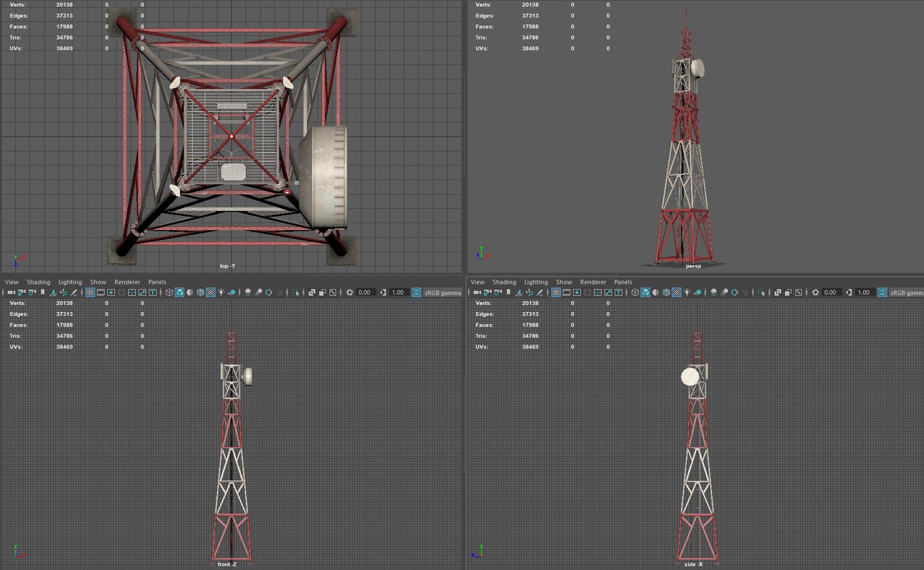924x570 pixels.
Task: Toggle color management ON button in front view
Action: pyautogui.click(x=416, y=292)
